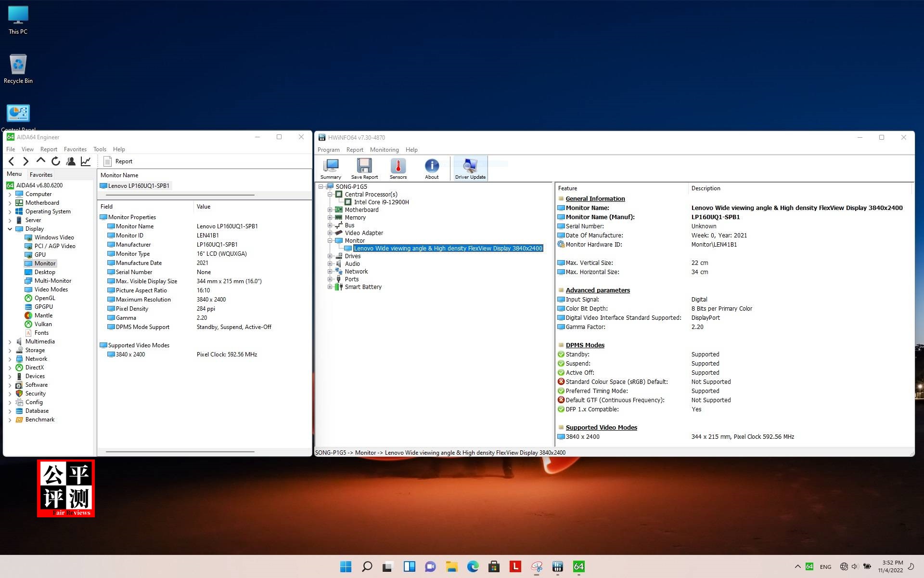Open the Monitoring menu in HWiNFO64
The image size is (924, 578).
384,149
